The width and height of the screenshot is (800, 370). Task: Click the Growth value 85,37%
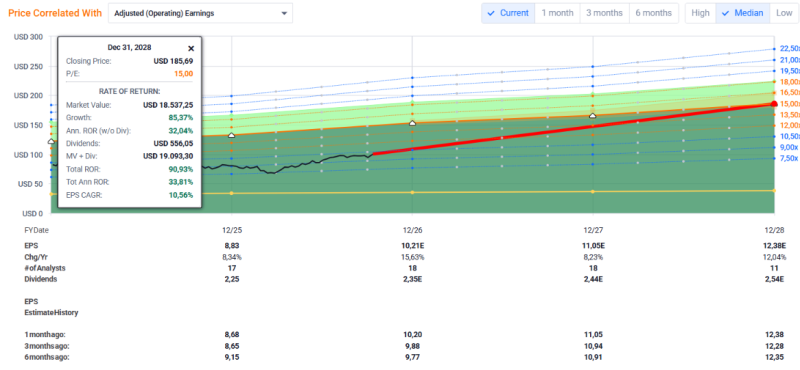181,118
